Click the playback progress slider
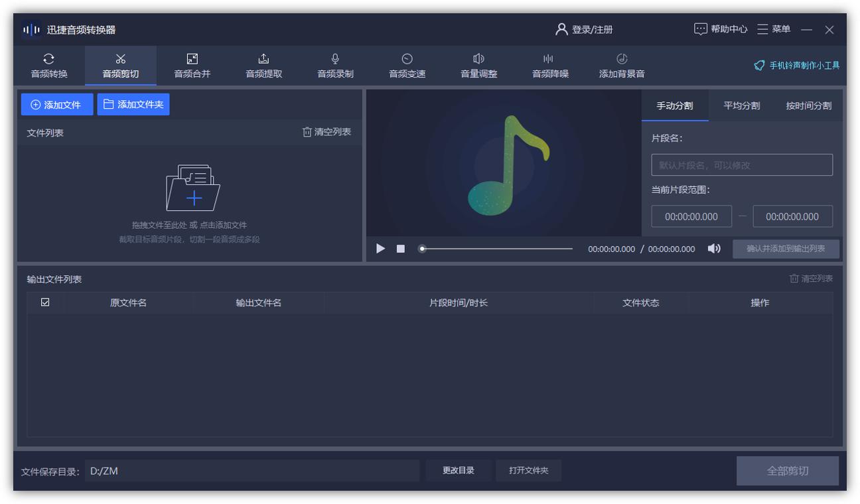Viewport: 860px width, 504px height. (496, 249)
